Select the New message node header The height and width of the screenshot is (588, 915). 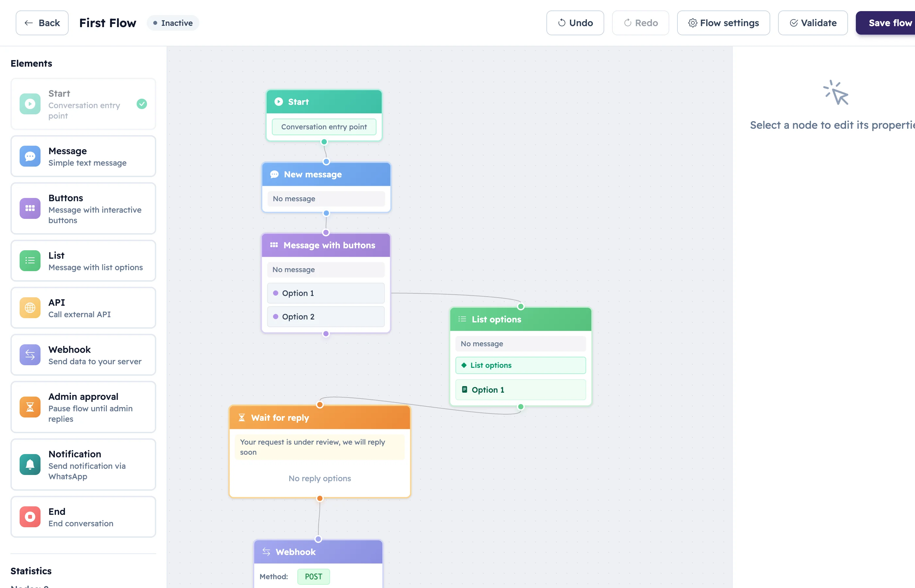point(326,174)
